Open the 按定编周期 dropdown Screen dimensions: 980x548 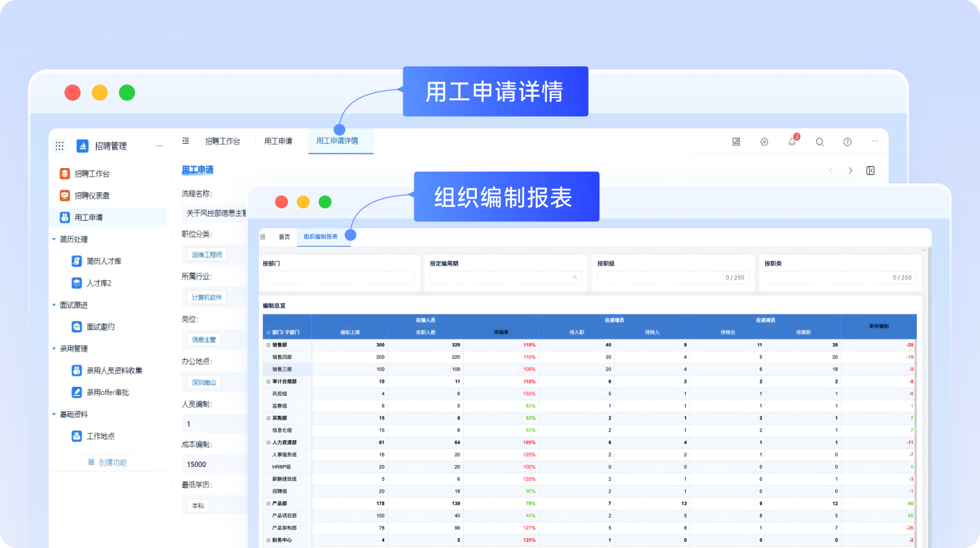pos(505,277)
